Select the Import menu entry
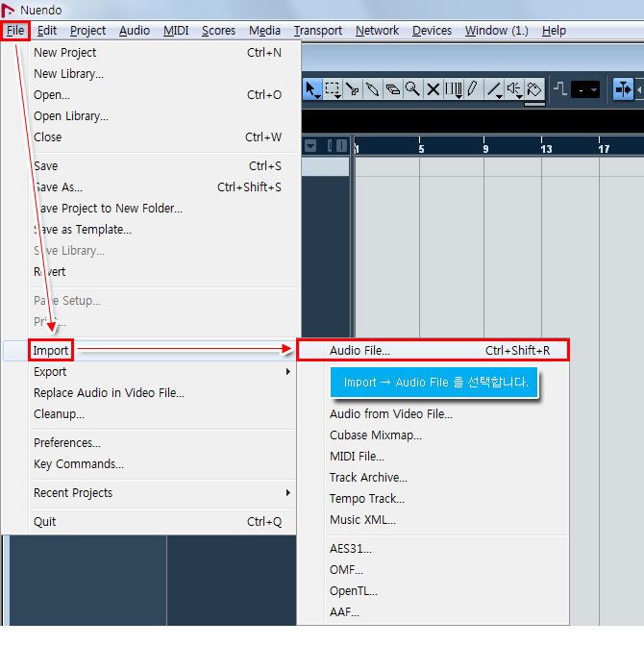644x646 pixels. pyautogui.click(x=51, y=351)
